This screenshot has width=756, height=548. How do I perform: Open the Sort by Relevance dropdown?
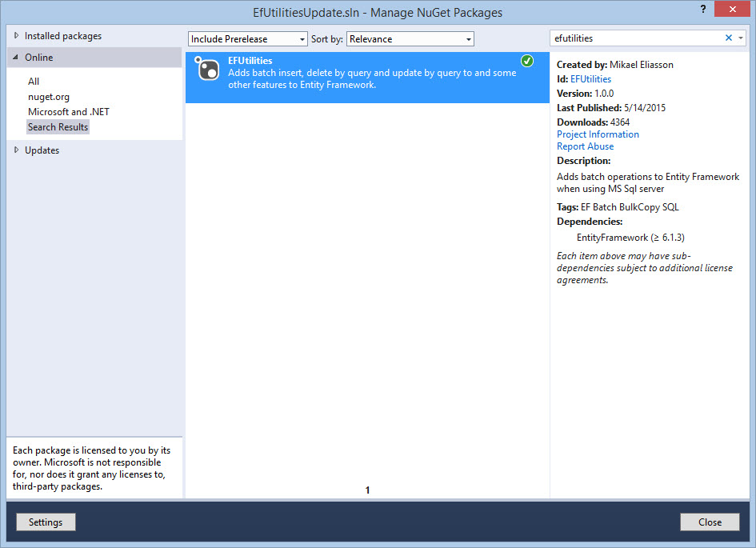(410, 39)
